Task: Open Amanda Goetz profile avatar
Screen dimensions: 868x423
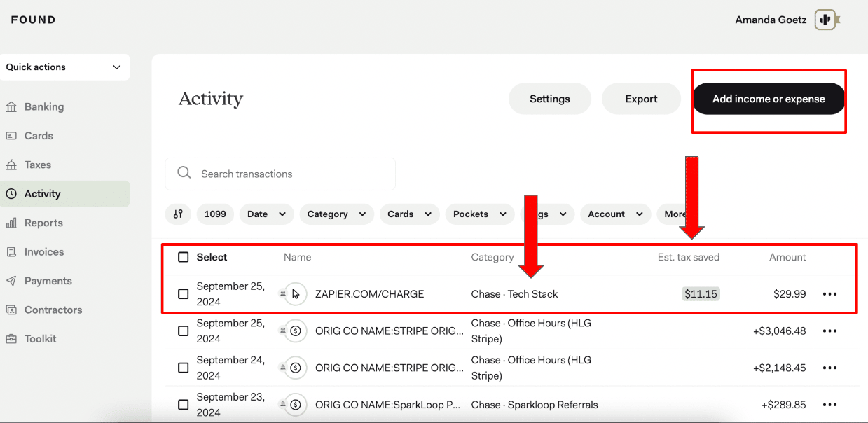Action: (x=827, y=20)
